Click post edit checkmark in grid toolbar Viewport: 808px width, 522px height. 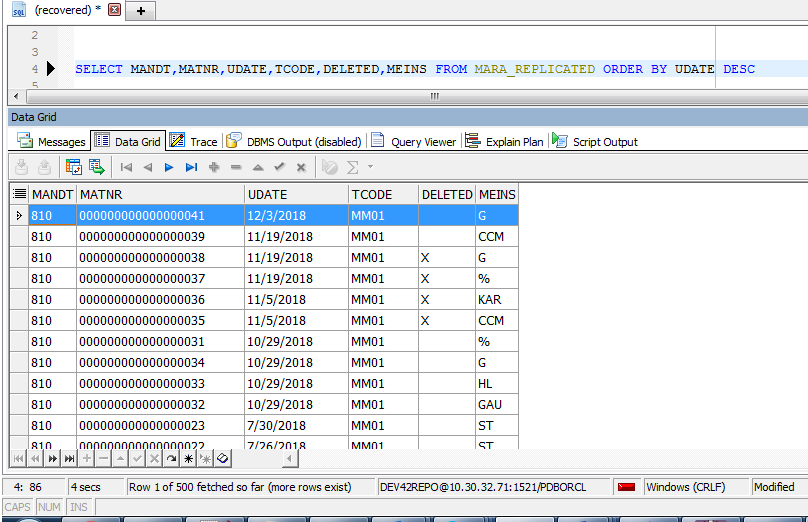point(280,167)
